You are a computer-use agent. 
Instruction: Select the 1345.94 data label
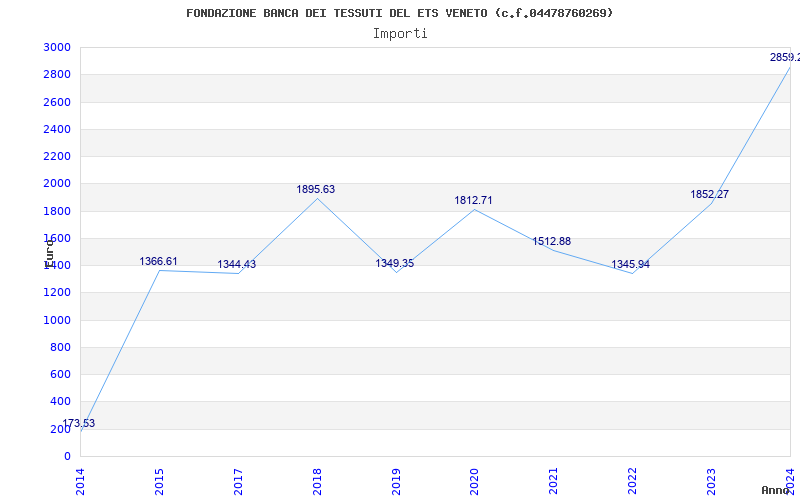click(631, 264)
